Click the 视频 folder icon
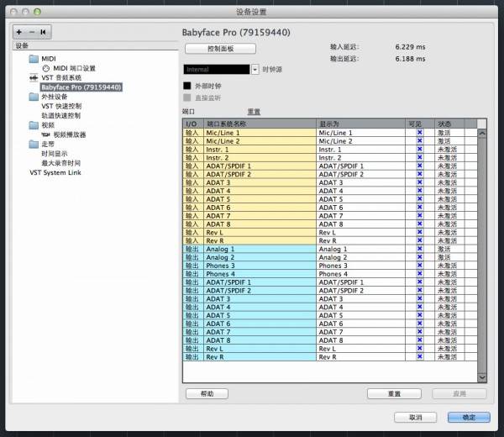Image resolution: width=504 pixels, height=437 pixels. [34, 125]
